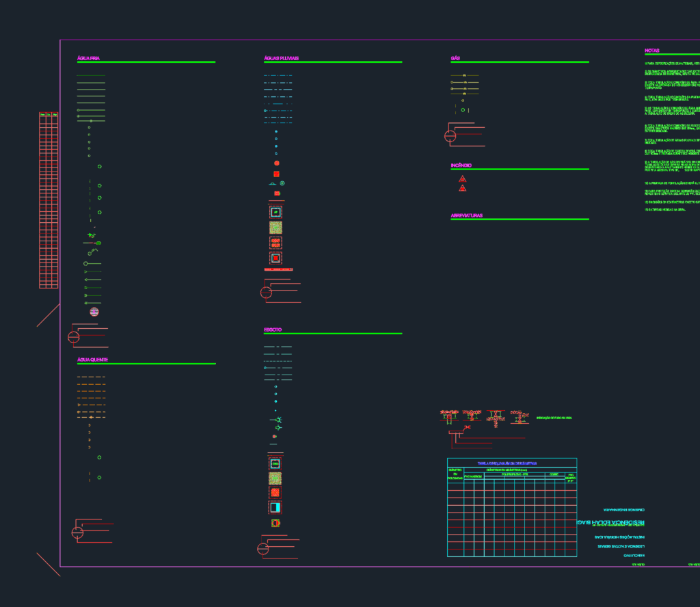Select the PVC MARROM column header
This screenshot has width=700, height=607.
[x=473, y=476]
